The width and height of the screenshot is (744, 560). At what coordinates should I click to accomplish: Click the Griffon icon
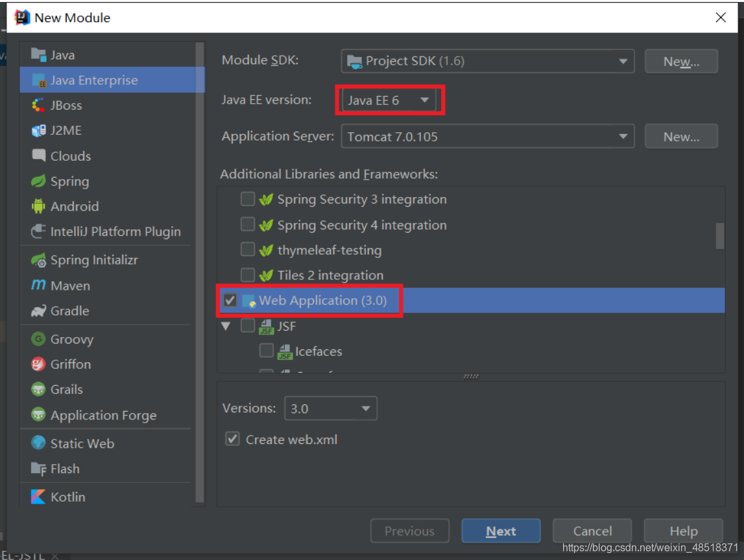pos(38,364)
